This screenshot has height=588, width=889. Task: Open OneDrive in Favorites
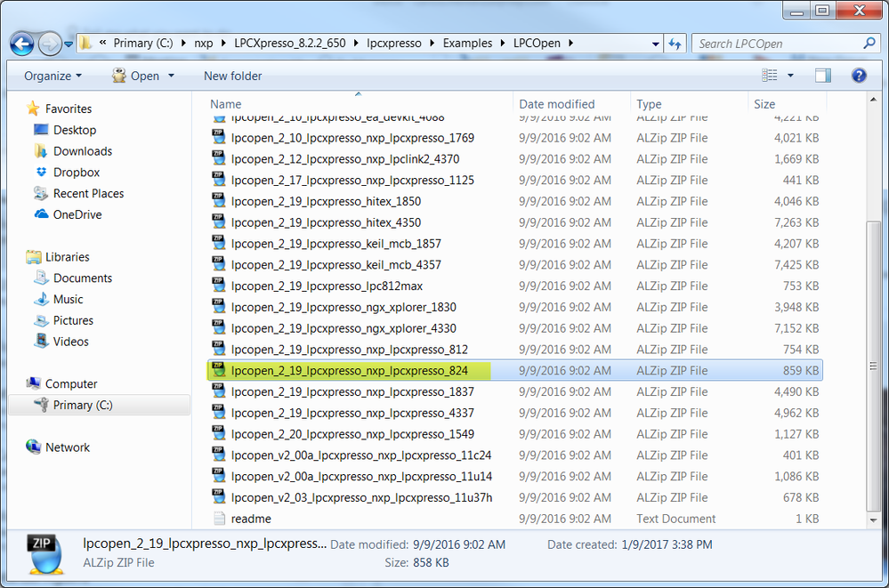[77, 215]
